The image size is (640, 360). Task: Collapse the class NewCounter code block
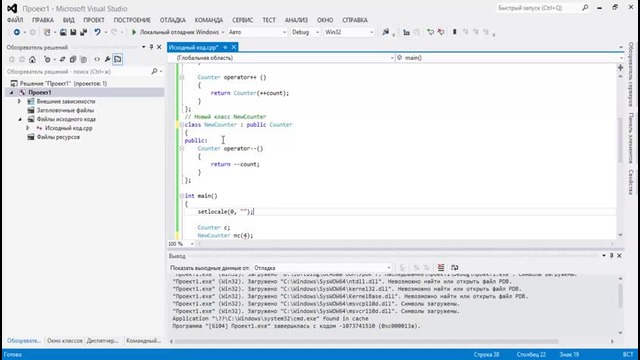click(182, 124)
